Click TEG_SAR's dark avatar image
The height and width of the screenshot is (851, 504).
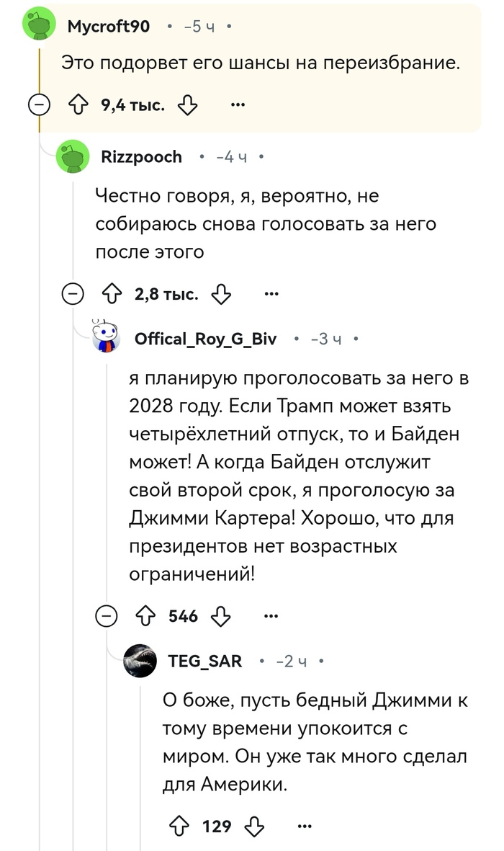point(141,661)
